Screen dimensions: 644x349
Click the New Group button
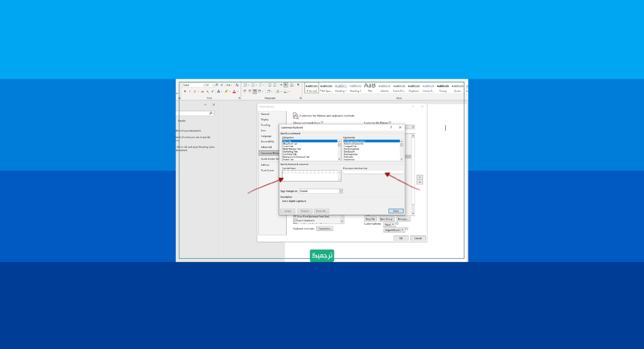(386, 219)
